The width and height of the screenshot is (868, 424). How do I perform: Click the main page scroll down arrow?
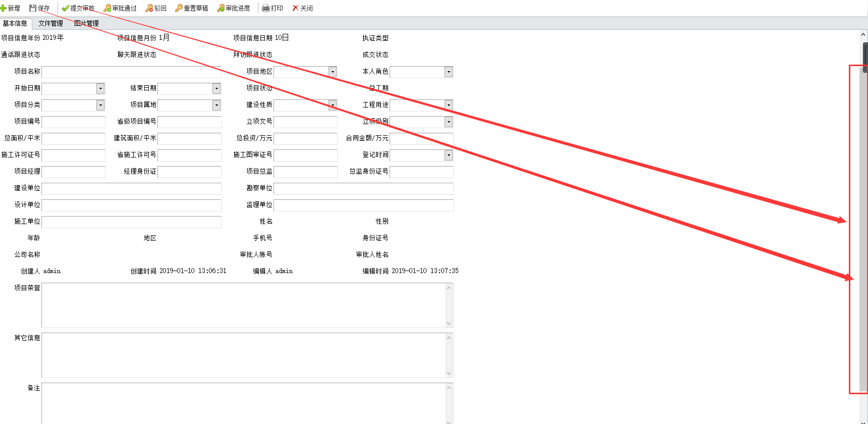tap(863, 421)
